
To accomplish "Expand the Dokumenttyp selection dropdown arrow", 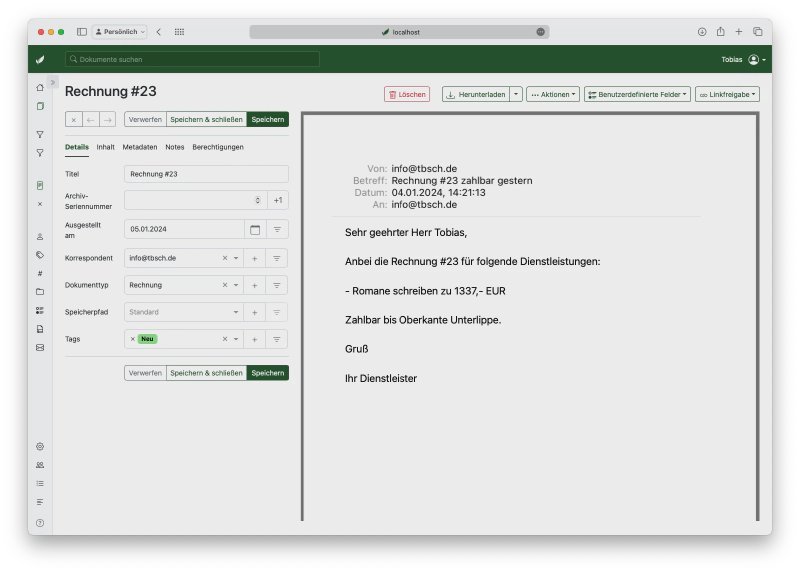I will tap(236, 285).
